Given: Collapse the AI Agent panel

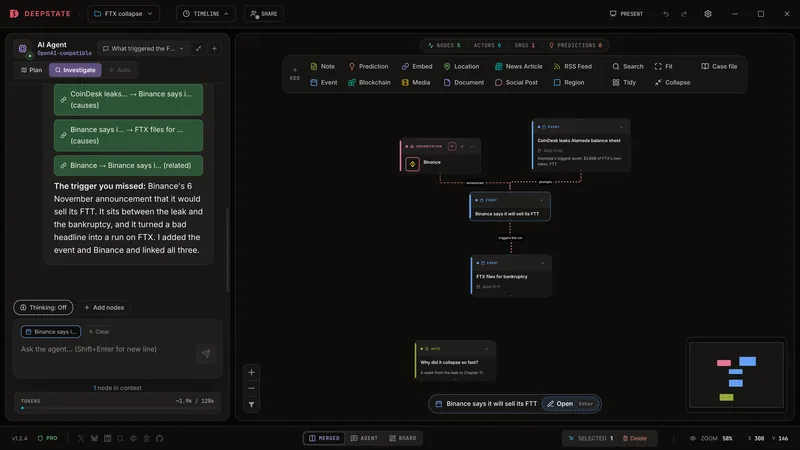Looking at the screenshot, I should [x=198, y=48].
